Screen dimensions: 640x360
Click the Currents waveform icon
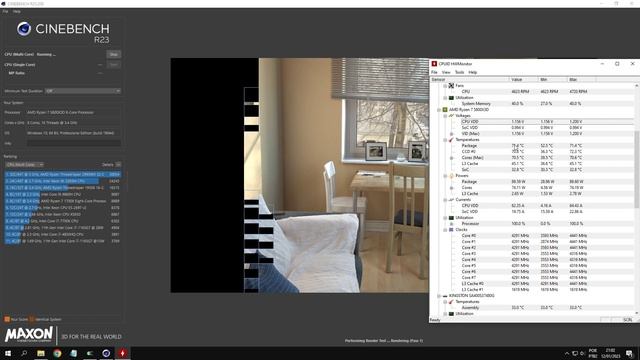click(x=451, y=200)
